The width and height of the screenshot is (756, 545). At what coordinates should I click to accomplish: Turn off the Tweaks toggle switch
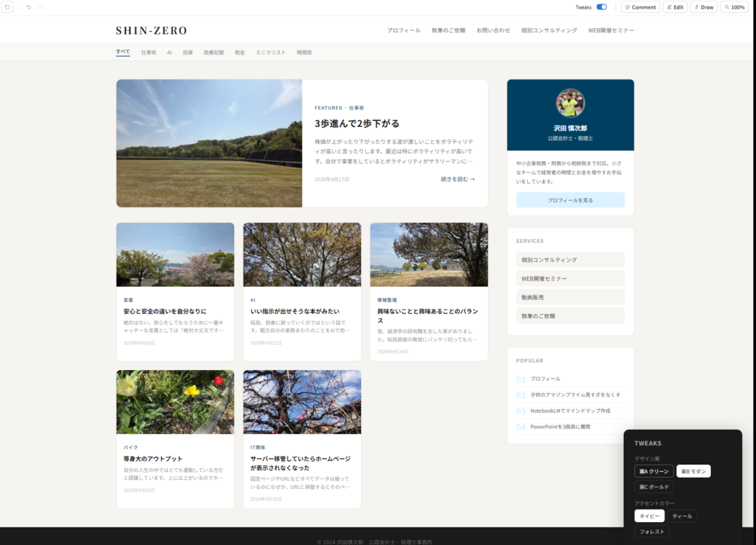pos(602,7)
